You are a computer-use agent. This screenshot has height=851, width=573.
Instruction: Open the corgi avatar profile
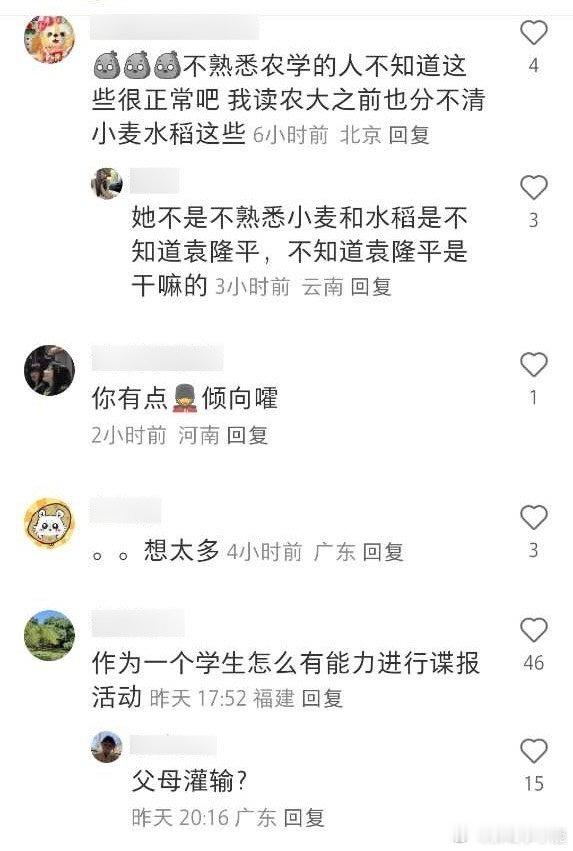coord(49,39)
